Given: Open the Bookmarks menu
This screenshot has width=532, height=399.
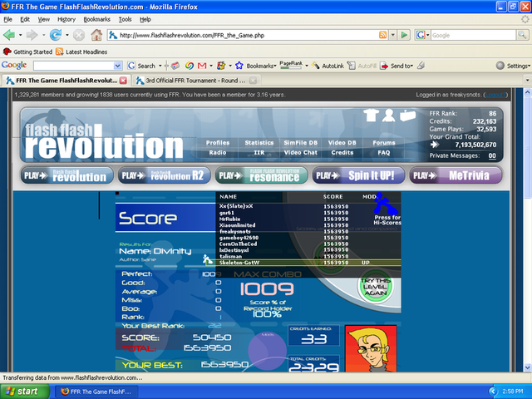Looking at the screenshot, I should click(x=97, y=19).
